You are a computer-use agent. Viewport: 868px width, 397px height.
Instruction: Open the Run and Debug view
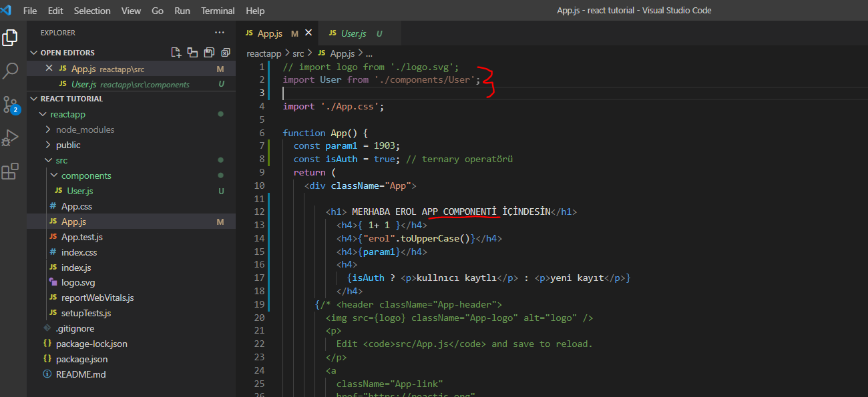[x=10, y=138]
